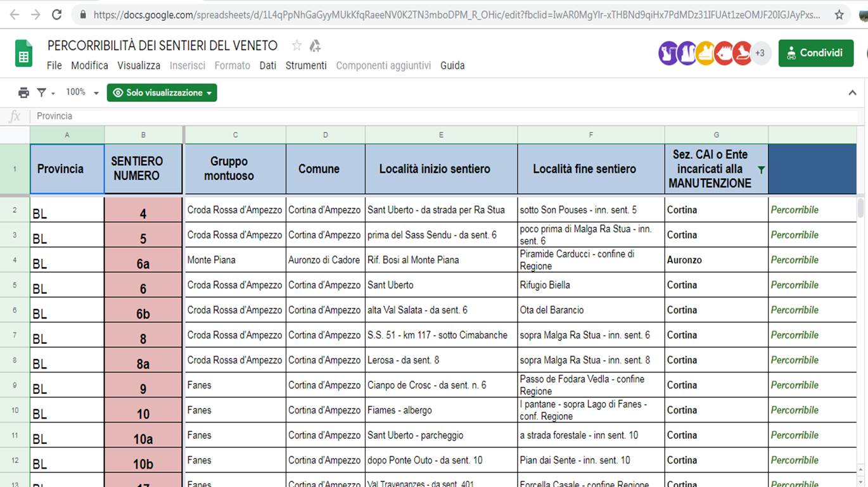Click the add to Drive icon

point(315,46)
